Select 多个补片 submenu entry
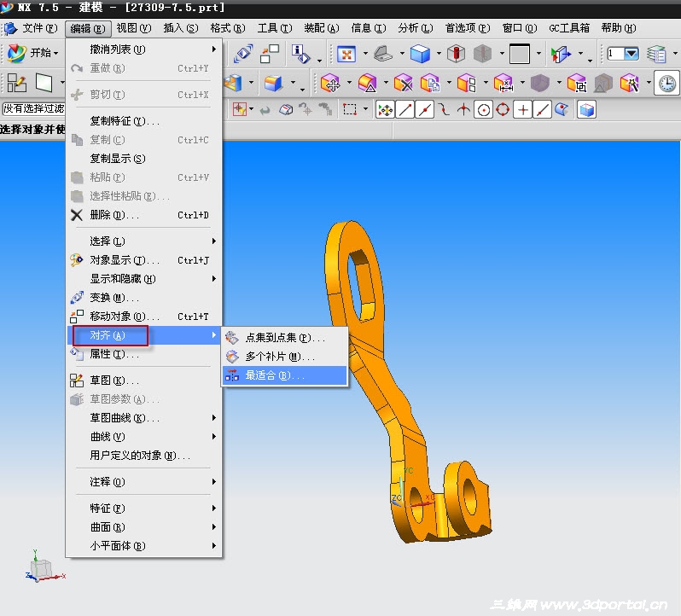The height and width of the screenshot is (616, 681). [x=284, y=357]
